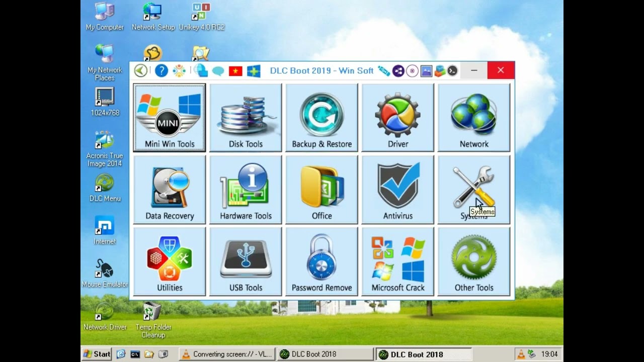The image size is (644, 362).
Task: Switch to first DLC Boot 2018 taskbar button
Action: click(x=326, y=354)
